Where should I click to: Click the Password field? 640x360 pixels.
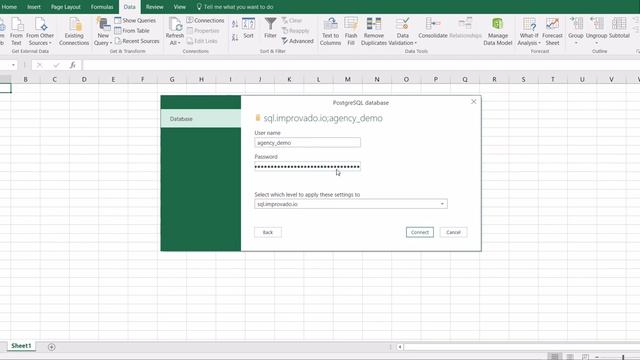click(x=307, y=167)
